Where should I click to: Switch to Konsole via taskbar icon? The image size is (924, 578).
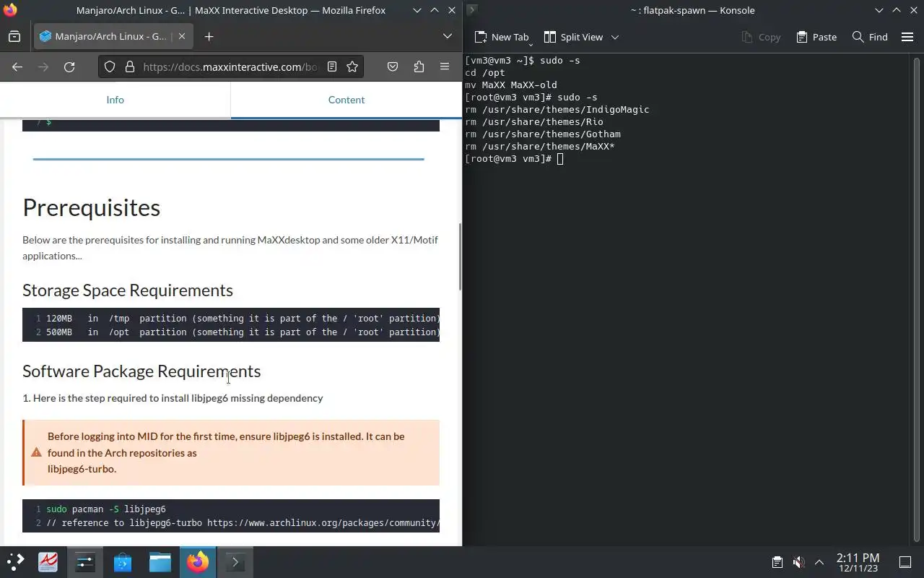(x=235, y=562)
